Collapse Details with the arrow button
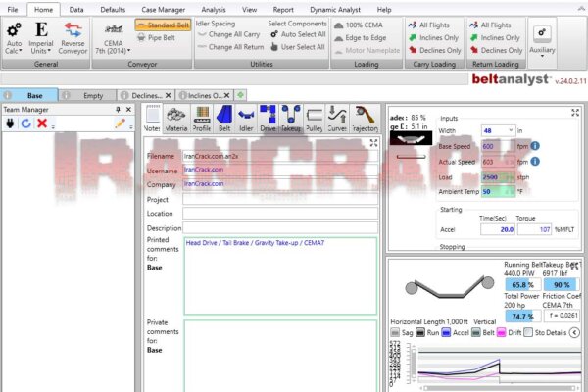 click(x=574, y=332)
